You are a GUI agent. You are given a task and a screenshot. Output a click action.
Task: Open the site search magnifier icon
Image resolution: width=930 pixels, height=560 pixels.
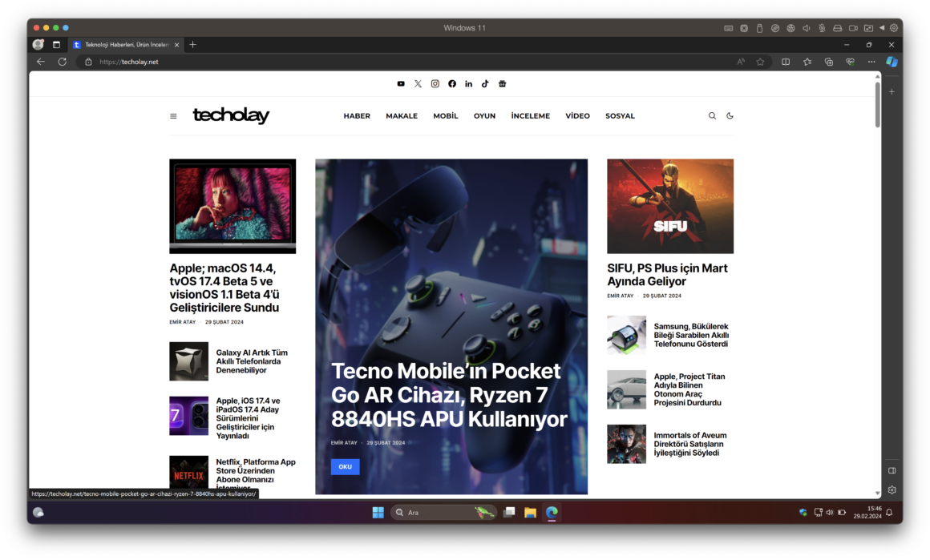tap(712, 116)
